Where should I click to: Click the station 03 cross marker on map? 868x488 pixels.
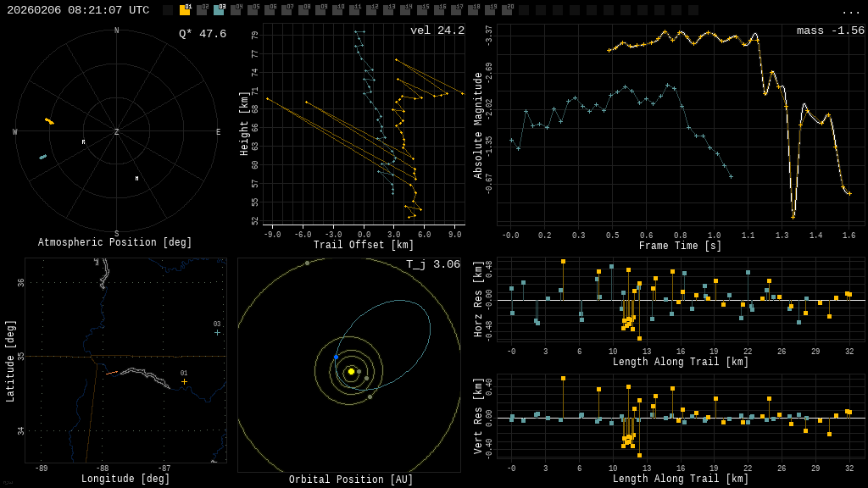click(217, 332)
